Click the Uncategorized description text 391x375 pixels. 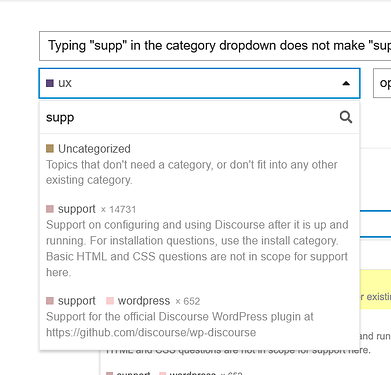(192, 172)
